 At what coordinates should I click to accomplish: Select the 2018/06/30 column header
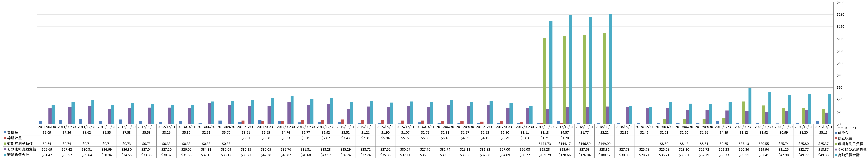[604, 127]
